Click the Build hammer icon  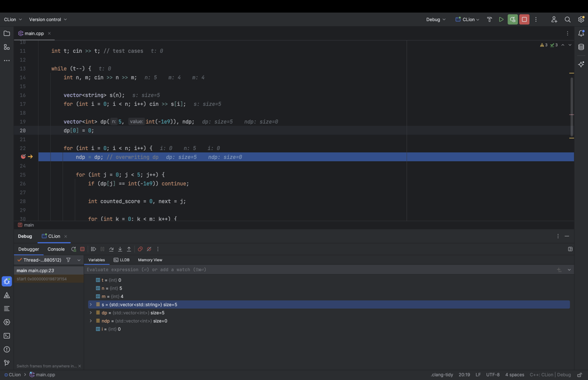coord(489,19)
